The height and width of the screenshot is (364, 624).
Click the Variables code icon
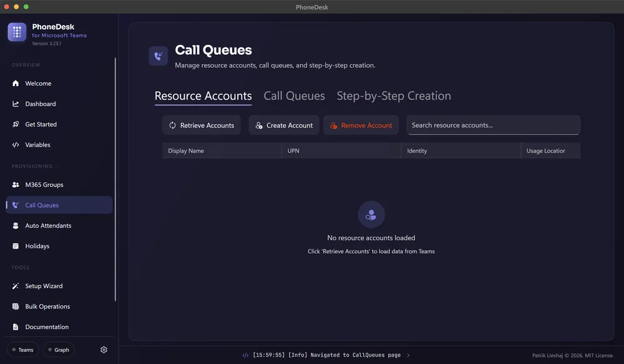[x=16, y=145]
